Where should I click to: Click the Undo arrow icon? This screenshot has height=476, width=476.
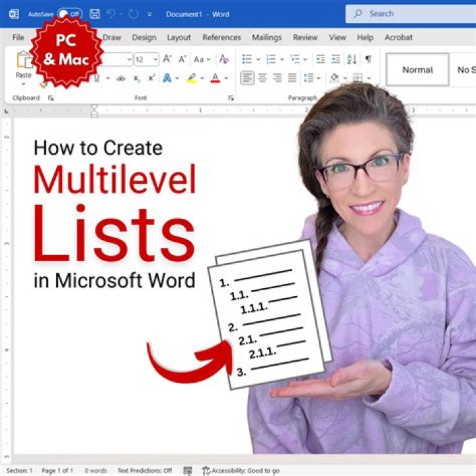[x=112, y=14]
